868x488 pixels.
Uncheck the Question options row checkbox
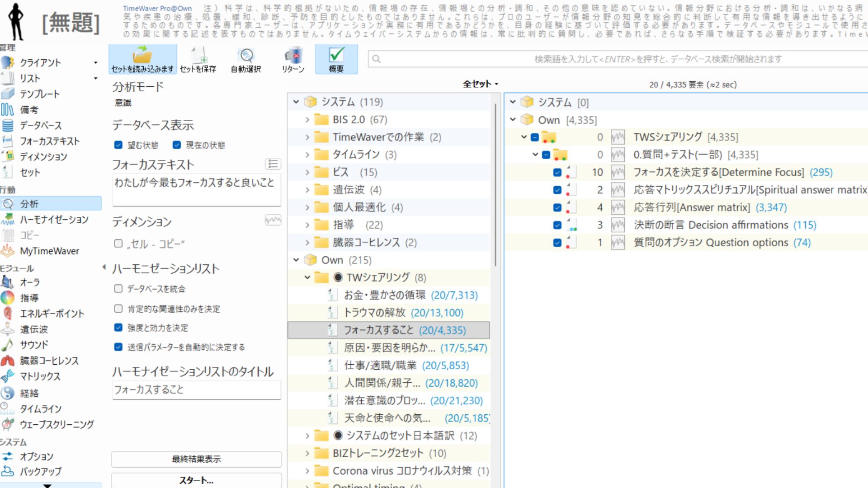click(557, 243)
